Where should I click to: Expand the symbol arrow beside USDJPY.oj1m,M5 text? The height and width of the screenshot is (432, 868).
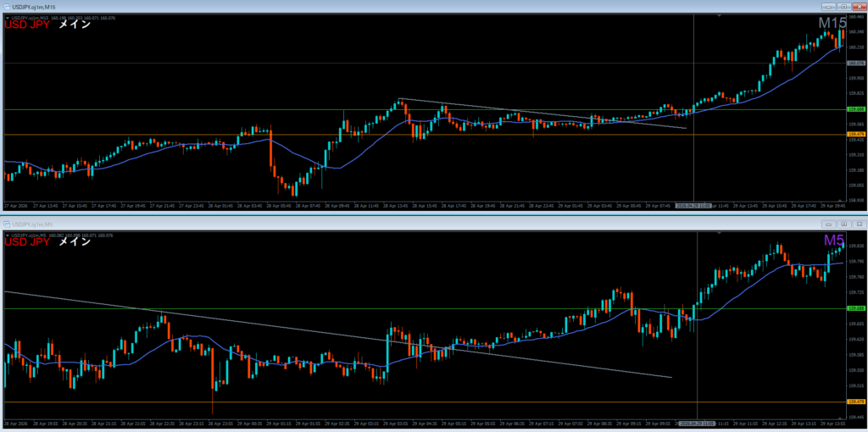(x=7, y=235)
